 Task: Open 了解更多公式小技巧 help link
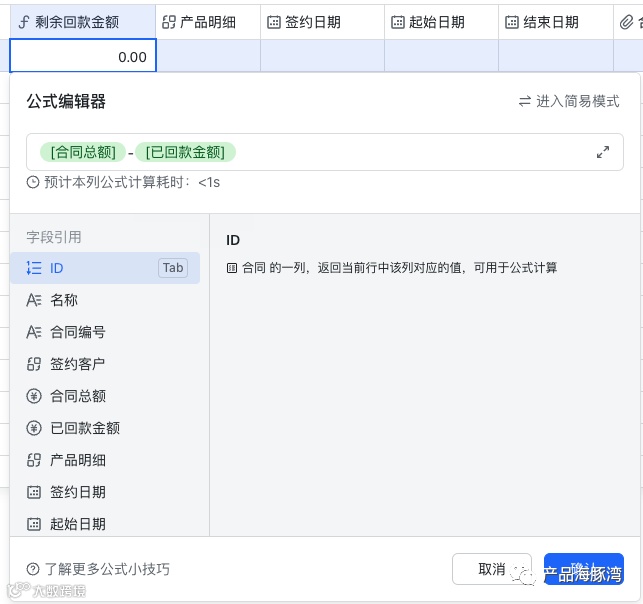(107, 569)
